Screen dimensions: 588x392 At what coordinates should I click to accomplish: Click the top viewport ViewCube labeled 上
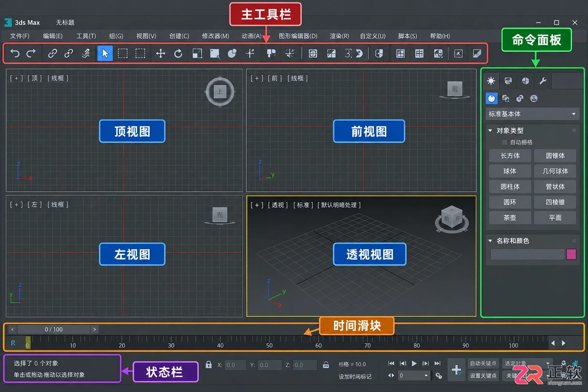220,92
